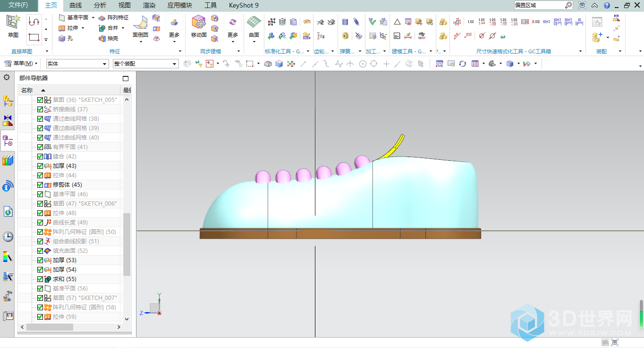
Task: Click the Pattern Feature (阵列特征) tool
Action: (x=113, y=17)
